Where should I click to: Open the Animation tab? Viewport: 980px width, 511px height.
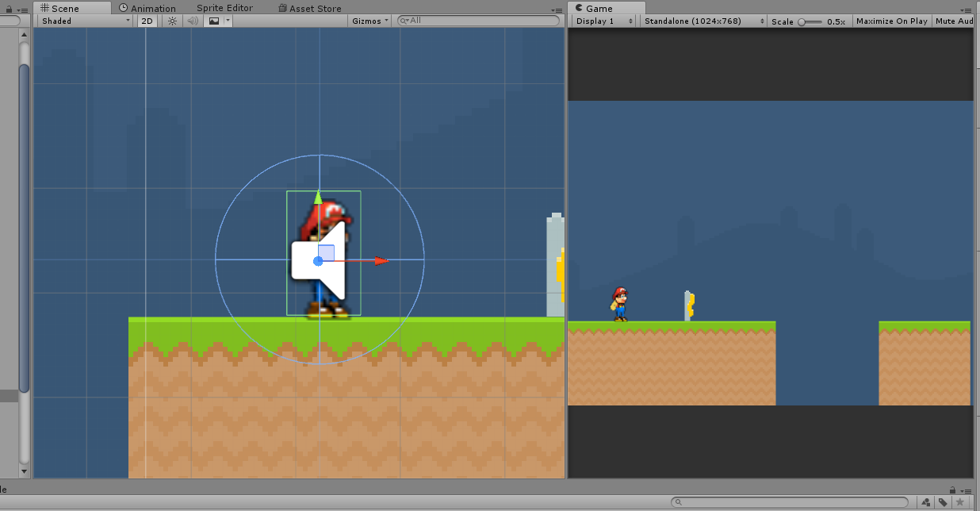(147, 8)
